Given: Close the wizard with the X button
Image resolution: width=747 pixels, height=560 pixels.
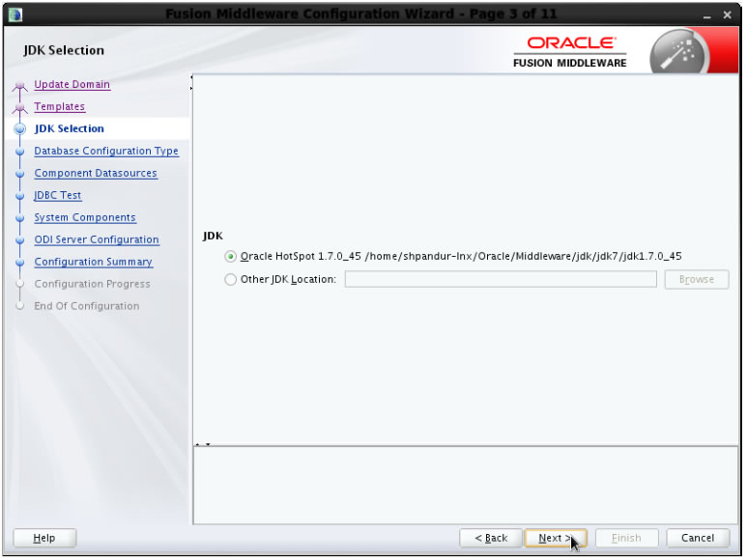Looking at the screenshot, I should [727, 15].
